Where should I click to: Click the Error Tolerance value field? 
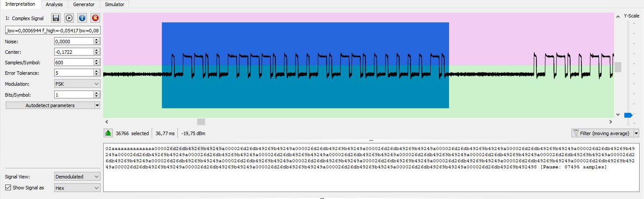coord(74,73)
